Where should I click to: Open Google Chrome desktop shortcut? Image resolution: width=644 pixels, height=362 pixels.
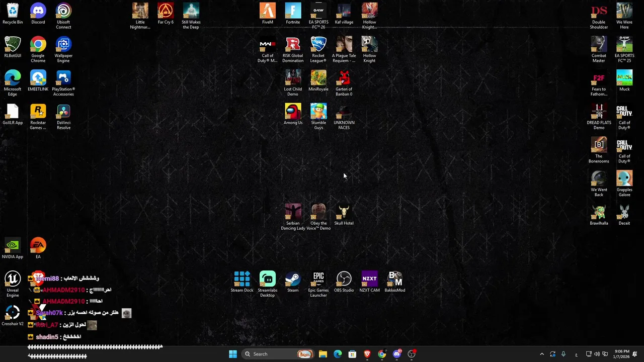click(x=38, y=50)
